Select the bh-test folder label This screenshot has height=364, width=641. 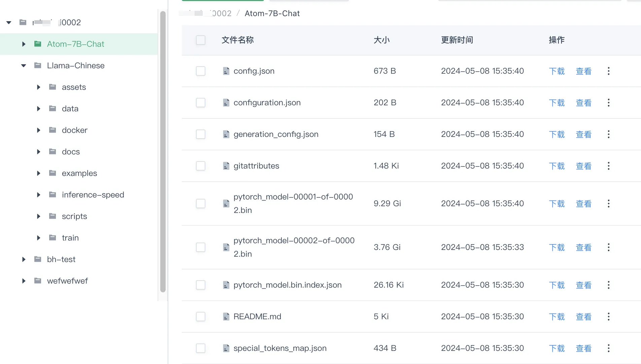tap(61, 259)
